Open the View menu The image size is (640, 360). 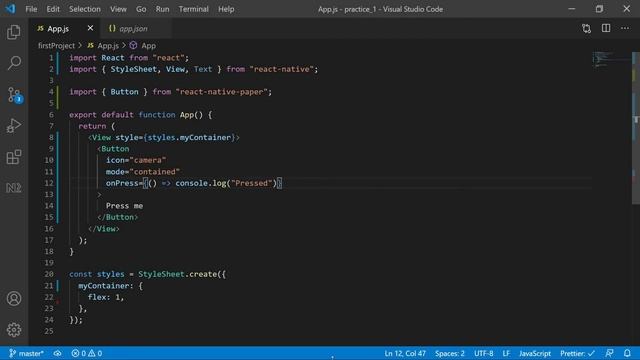118,9
